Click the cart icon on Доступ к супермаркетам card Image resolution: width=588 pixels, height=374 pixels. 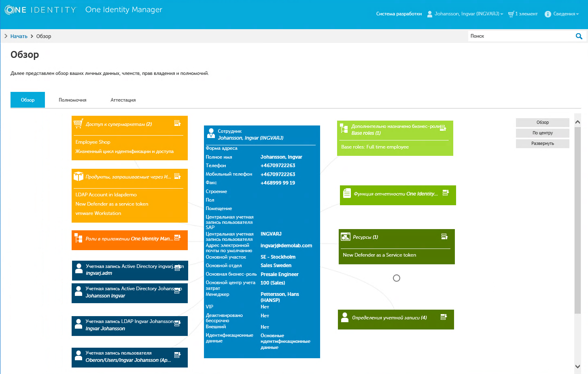79,123
